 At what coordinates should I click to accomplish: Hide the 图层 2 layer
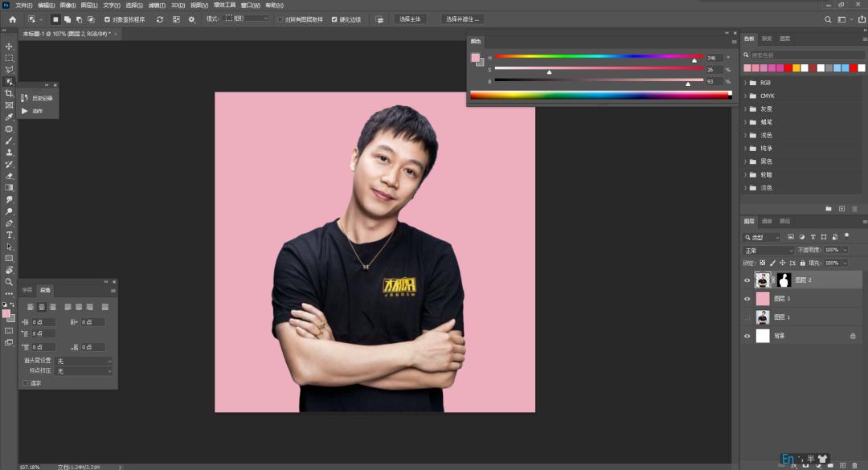coord(747,279)
